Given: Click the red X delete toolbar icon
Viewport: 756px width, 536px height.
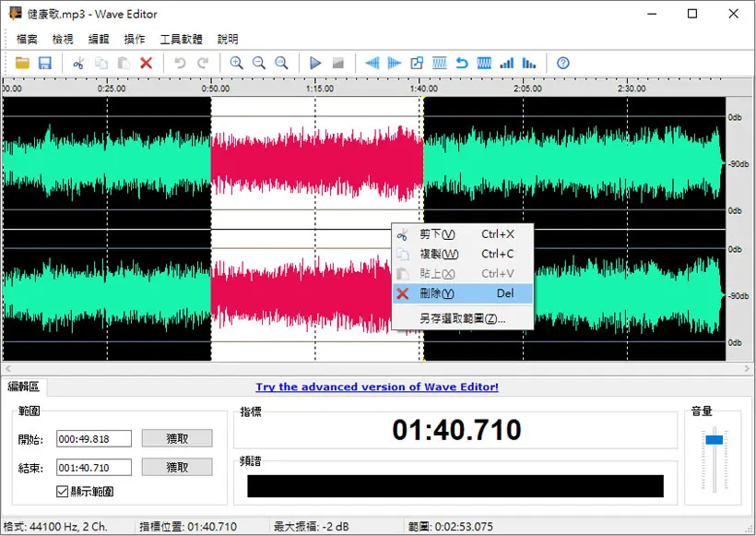Looking at the screenshot, I should click(x=146, y=63).
